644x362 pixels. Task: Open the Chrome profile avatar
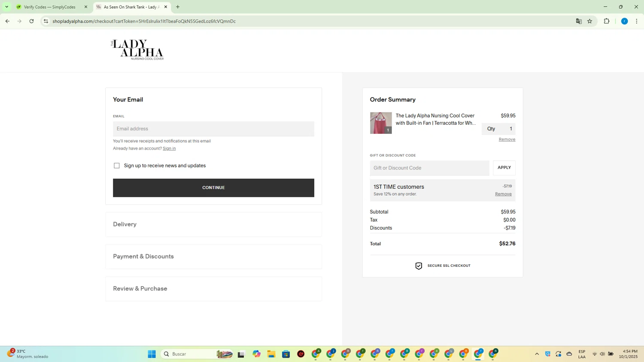click(x=625, y=21)
